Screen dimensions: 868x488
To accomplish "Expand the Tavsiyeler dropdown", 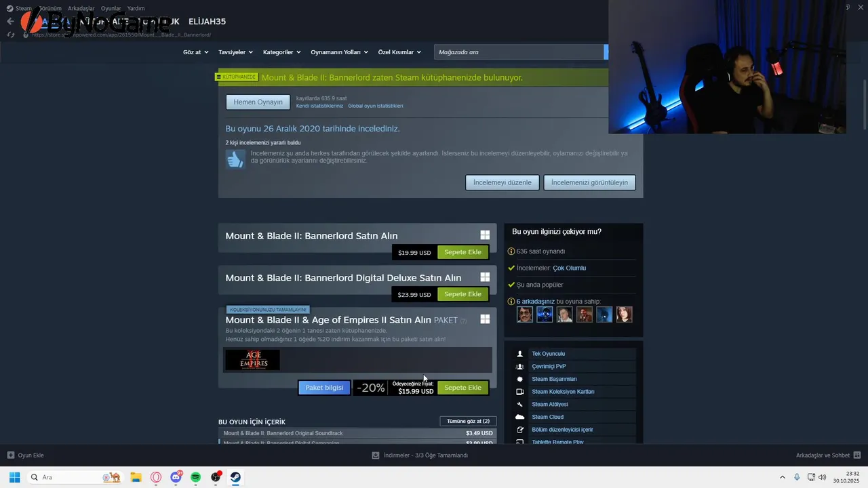I will tap(235, 52).
